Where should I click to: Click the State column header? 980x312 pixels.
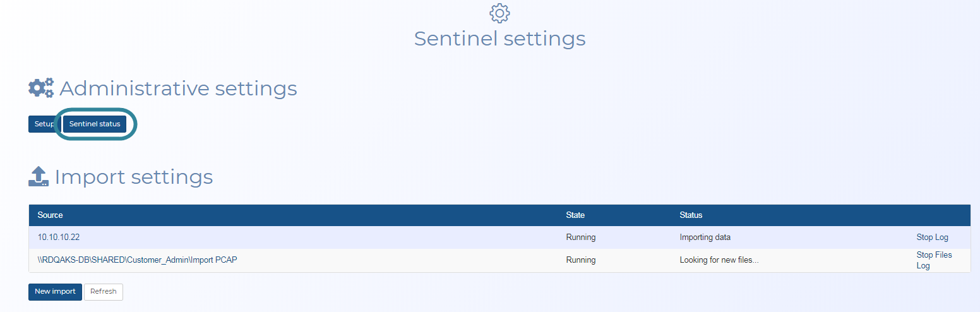(x=575, y=215)
